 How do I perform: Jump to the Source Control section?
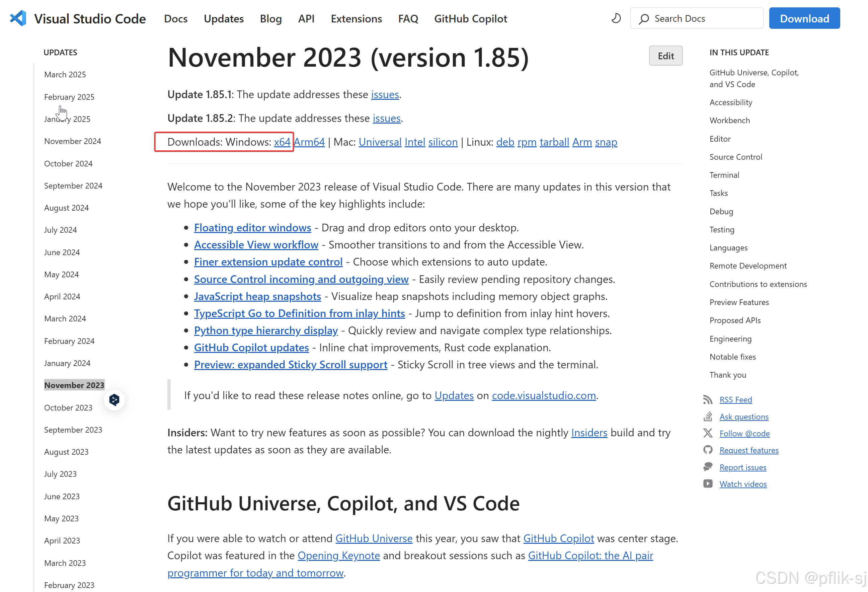735,157
